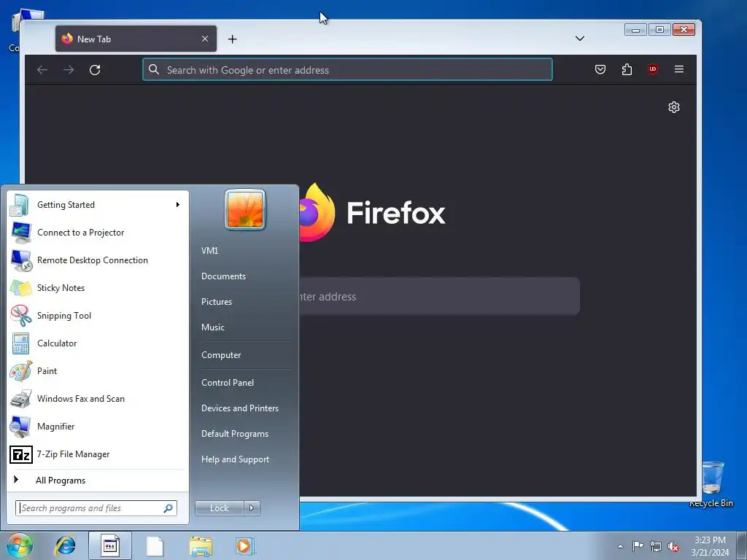The image size is (747, 560).
Task: Click the user account picture
Action: 245,209
